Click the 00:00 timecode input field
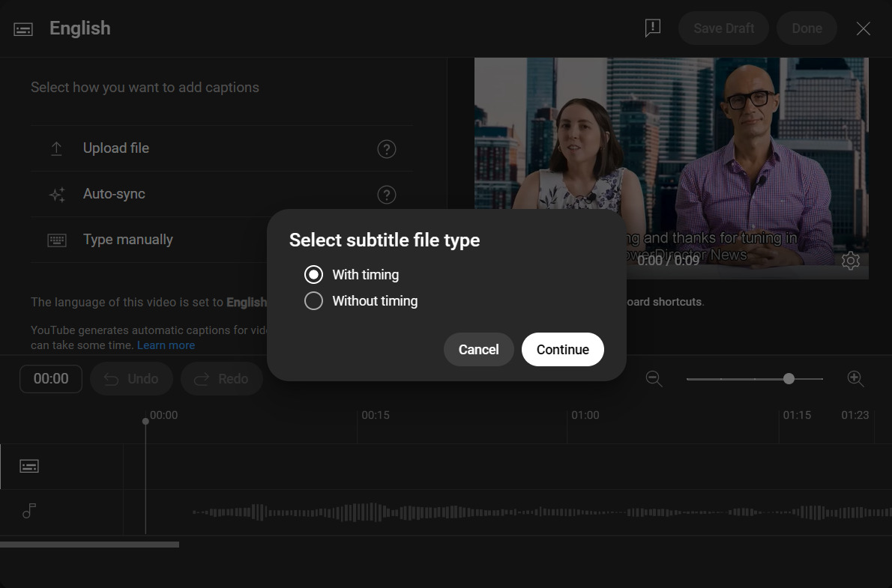This screenshot has width=892, height=588. (x=50, y=379)
